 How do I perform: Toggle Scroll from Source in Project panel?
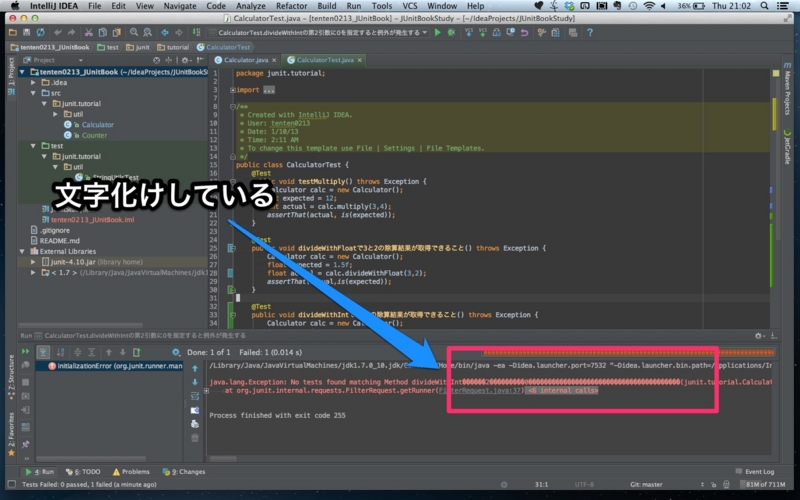click(157, 60)
